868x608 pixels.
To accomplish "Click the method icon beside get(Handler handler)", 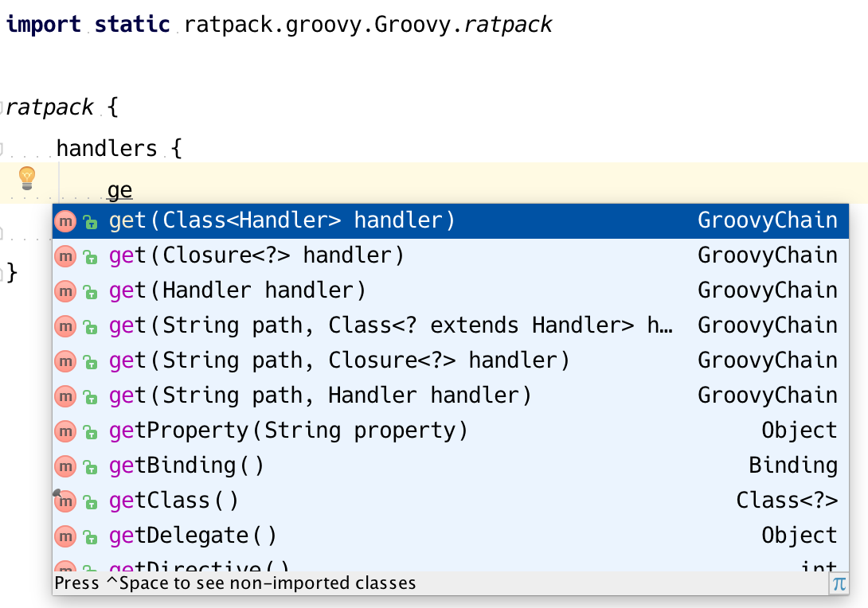I will click(65, 290).
